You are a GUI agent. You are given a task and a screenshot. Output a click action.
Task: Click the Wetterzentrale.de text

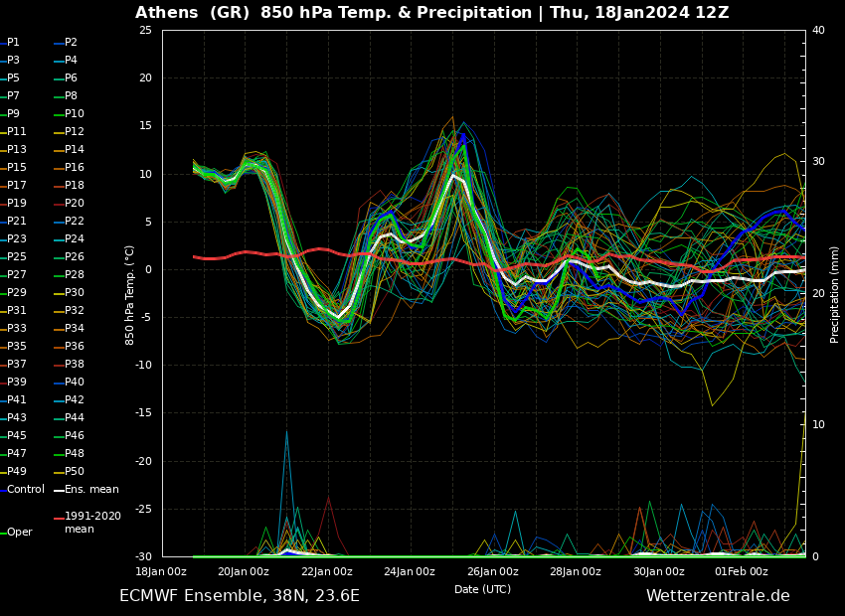(718, 596)
